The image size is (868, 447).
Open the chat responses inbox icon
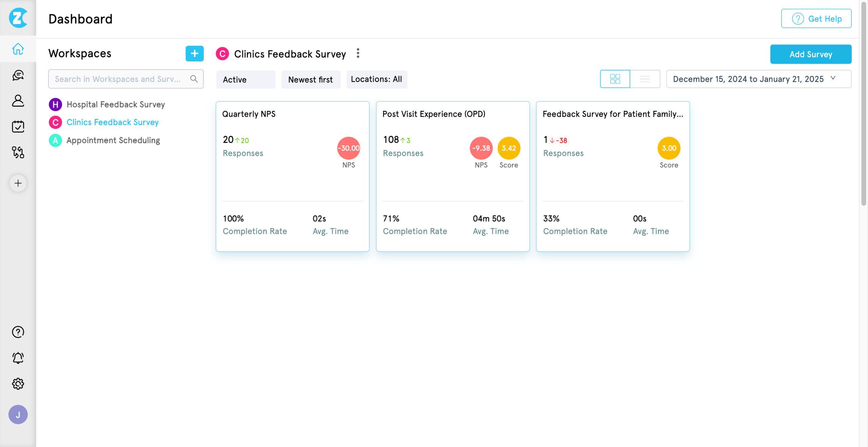pos(18,75)
